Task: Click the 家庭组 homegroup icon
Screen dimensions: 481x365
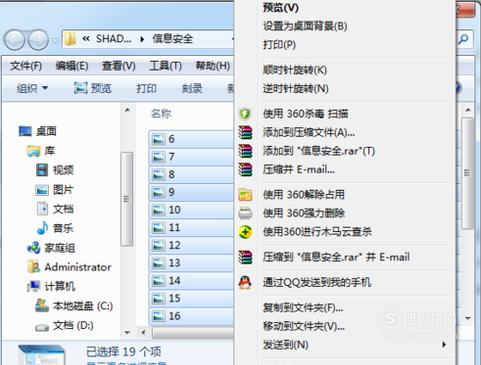Action: tap(34, 248)
